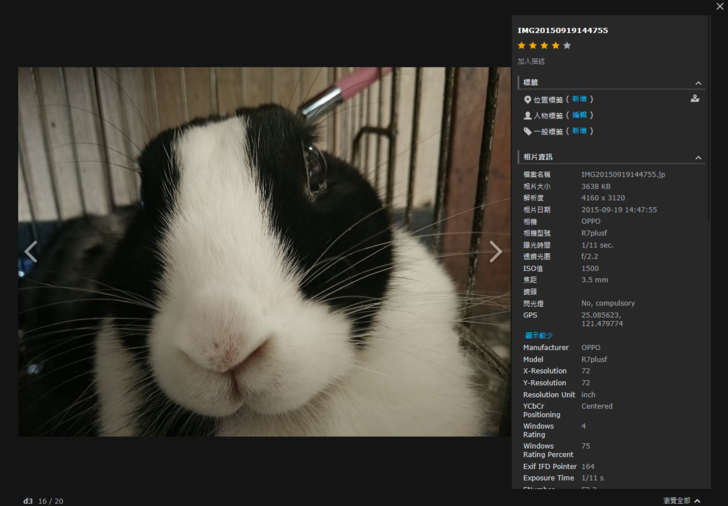The width and height of the screenshot is (728, 506).
Task: Click the person tag icon
Action: (x=528, y=115)
